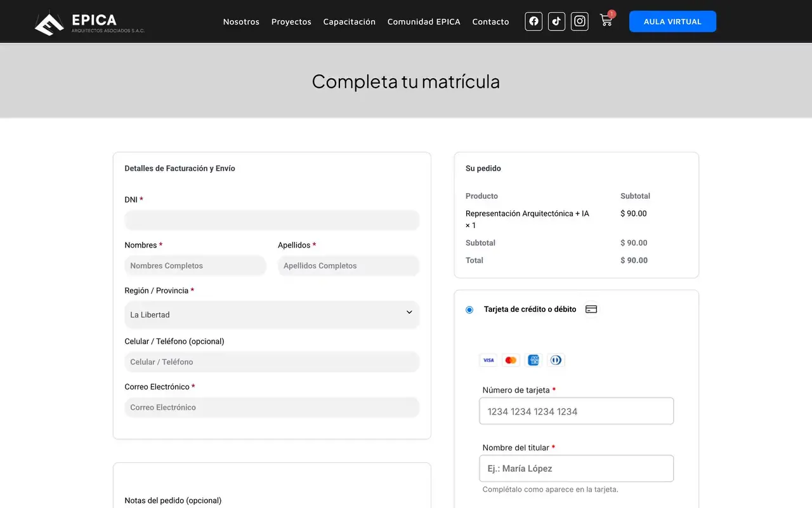Click the Complétalo como aparece en la tarjeta hint
This screenshot has width=812, height=508.
coord(551,490)
